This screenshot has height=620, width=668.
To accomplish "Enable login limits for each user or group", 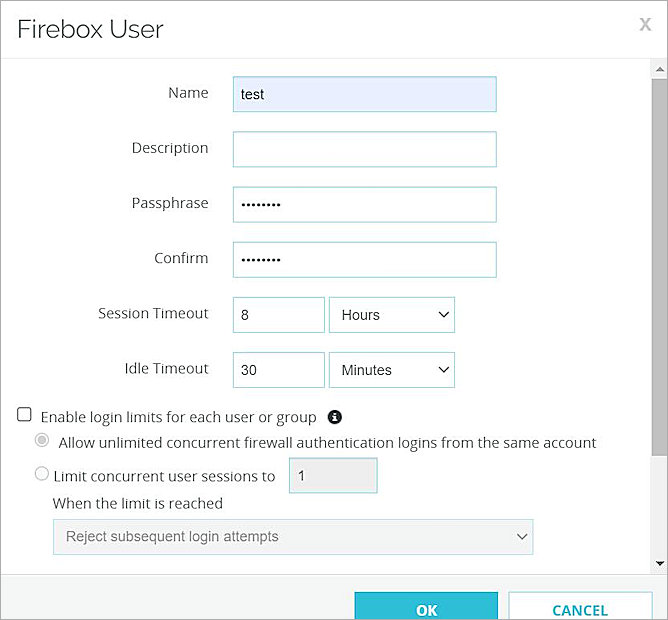I will click(x=24, y=415).
